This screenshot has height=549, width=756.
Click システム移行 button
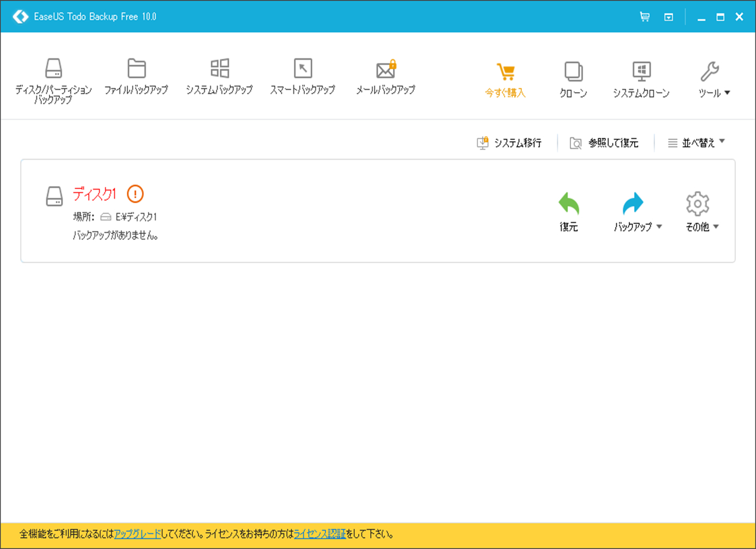[x=509, y=143]
